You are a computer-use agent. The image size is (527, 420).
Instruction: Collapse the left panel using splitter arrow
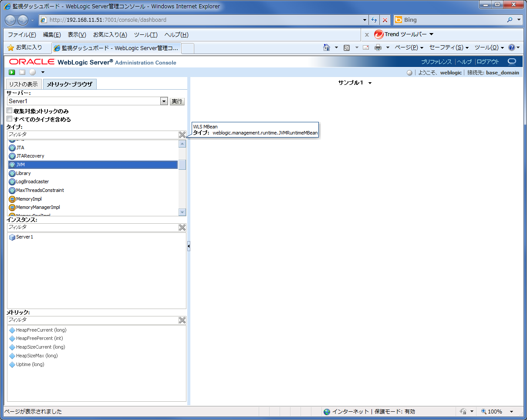click(189, 246)
